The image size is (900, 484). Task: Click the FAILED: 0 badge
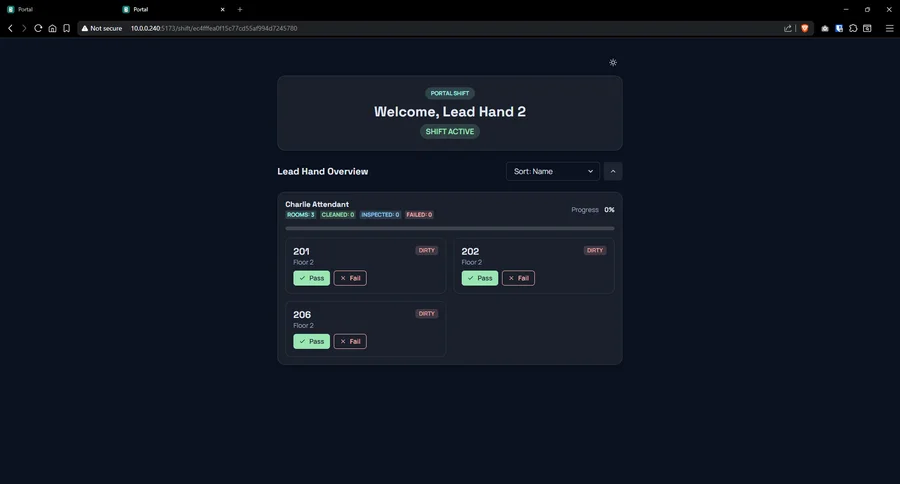[x=419, y=215]
